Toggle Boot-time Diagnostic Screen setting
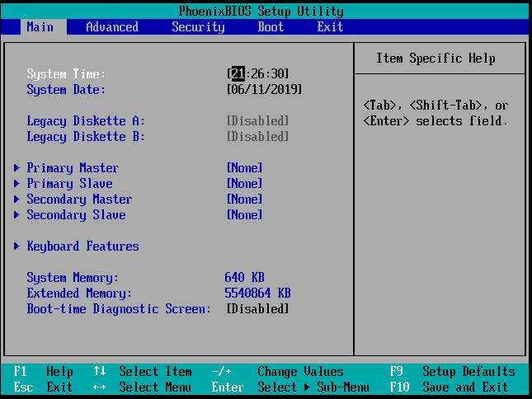 tap(257, 309)
